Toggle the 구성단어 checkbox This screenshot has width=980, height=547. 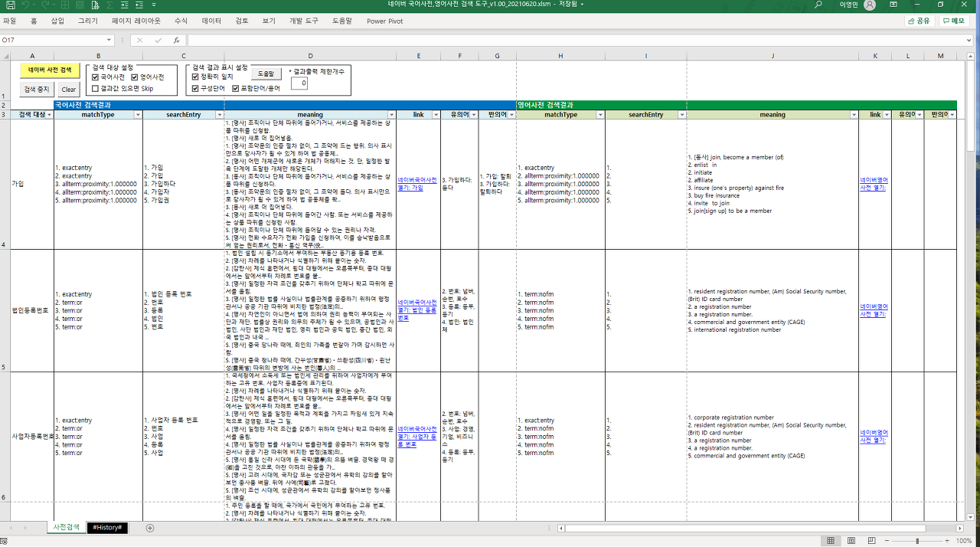click(194, 88)
